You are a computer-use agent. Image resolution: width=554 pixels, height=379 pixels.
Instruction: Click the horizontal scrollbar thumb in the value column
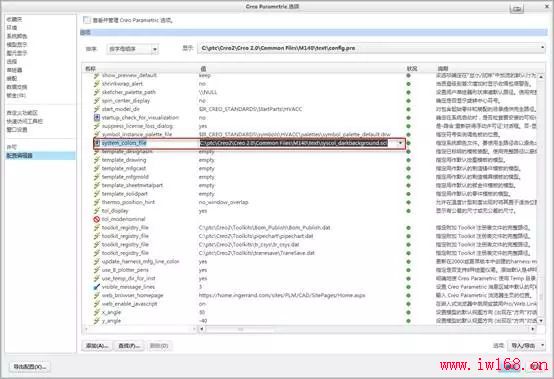coord(240,329)
